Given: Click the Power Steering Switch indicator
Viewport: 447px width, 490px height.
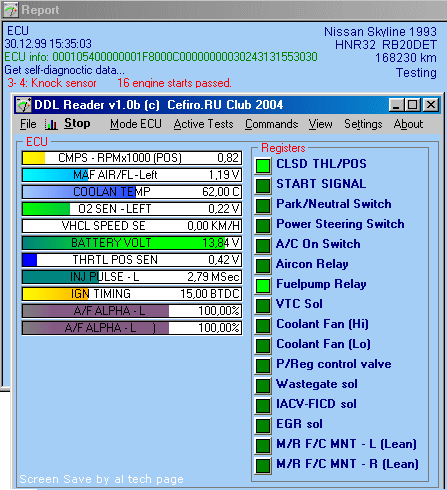Looking at the screenshot, I should (x=263, y=226).
